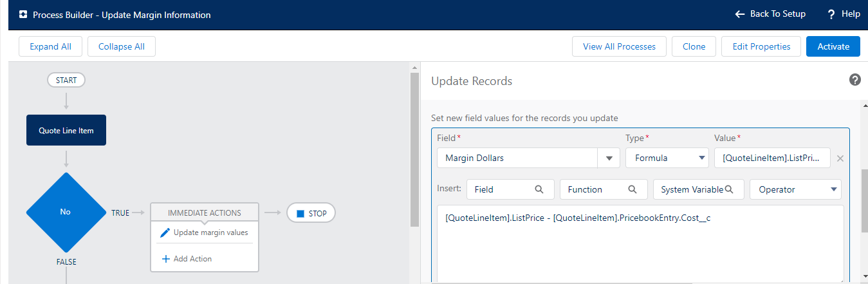Click the search icon in the Function insert box
This screenshot has width=868, height=284.
click(x=633, y=189)
